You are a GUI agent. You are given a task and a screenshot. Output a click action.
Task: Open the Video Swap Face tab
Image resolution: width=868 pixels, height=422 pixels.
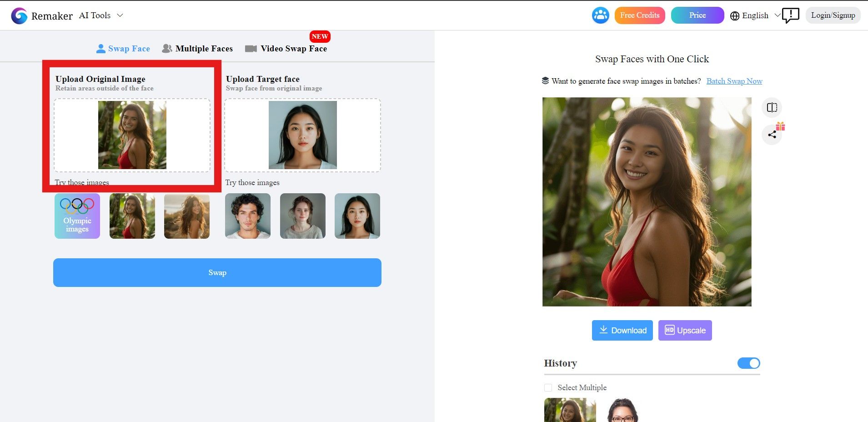pyautogui.click(x=286, y=49)
